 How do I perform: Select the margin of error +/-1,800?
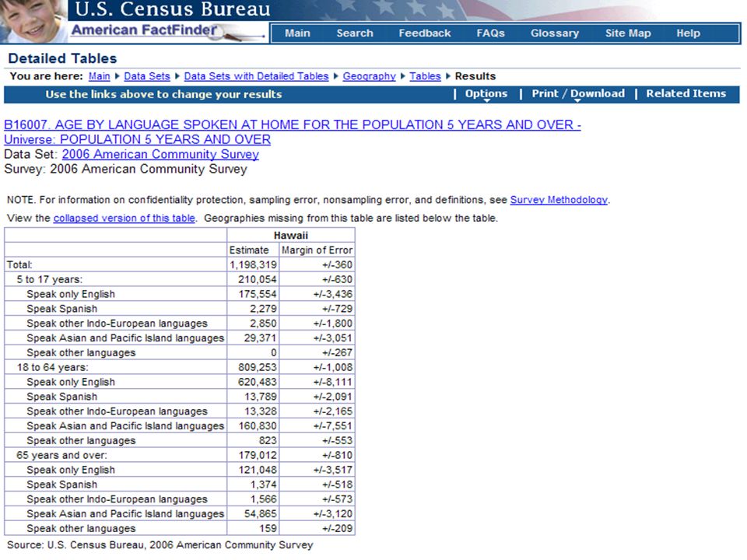point(333,324)
